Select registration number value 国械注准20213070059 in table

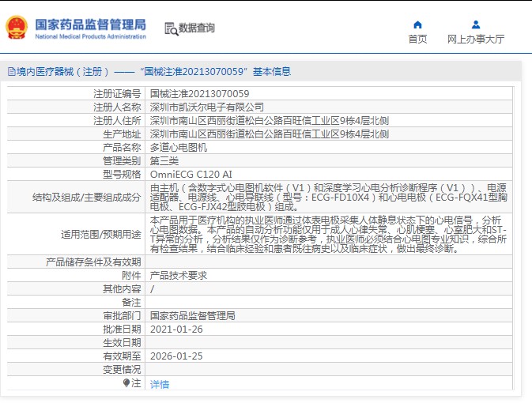coord(199,93)
